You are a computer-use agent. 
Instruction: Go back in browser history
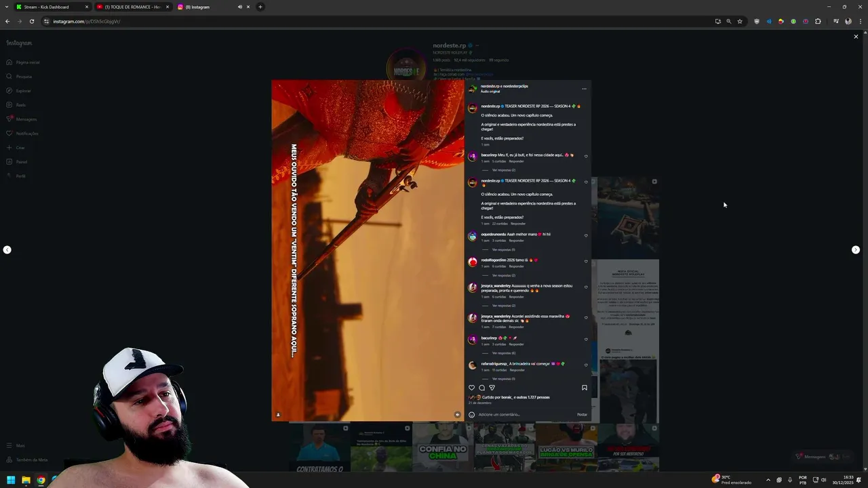coord(7,21)
